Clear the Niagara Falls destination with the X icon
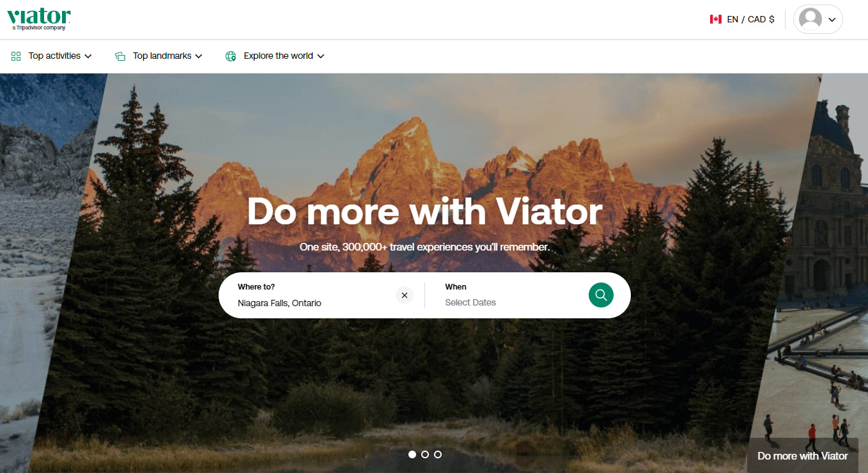Screen dimensions: 868x473 (x=405, y=295)
